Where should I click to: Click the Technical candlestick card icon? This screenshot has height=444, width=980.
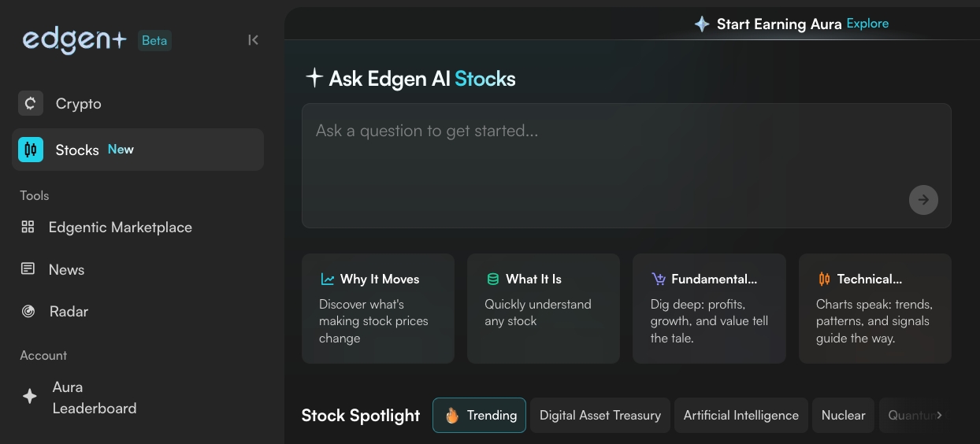(824, 279)
